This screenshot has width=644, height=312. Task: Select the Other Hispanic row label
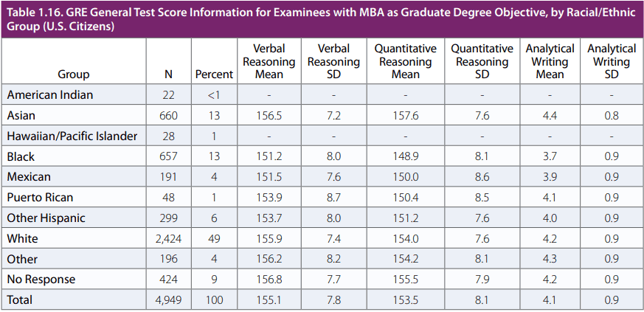(46, 218)
